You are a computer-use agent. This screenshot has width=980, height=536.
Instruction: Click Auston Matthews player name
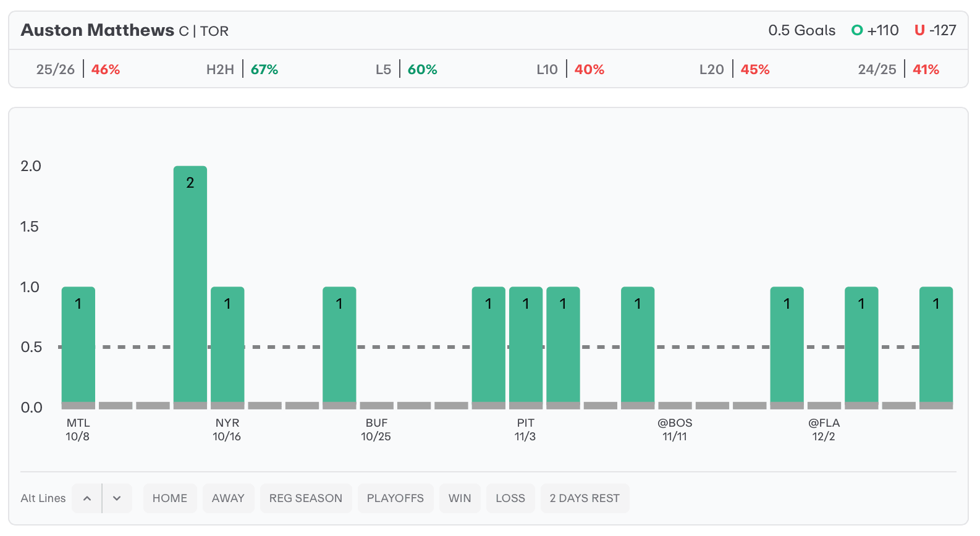(98, 30)
